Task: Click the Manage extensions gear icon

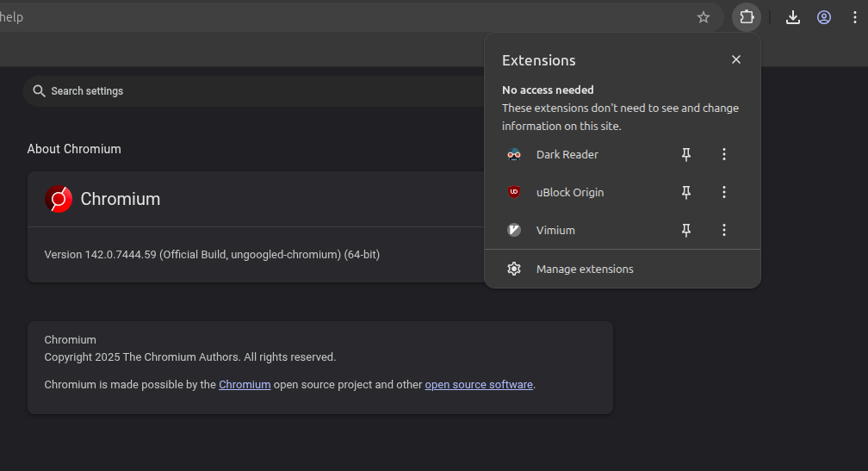Action: tap(514, 269)
